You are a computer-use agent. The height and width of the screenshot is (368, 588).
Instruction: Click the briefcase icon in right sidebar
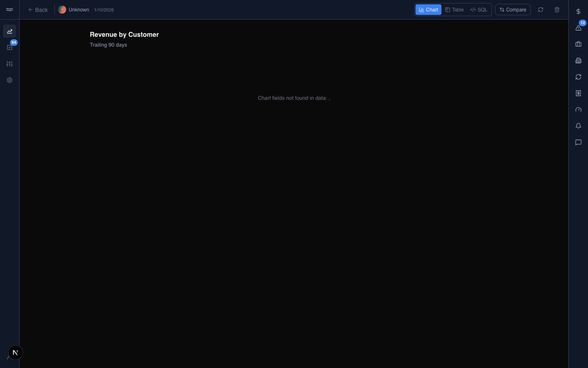tap(578, 44)
